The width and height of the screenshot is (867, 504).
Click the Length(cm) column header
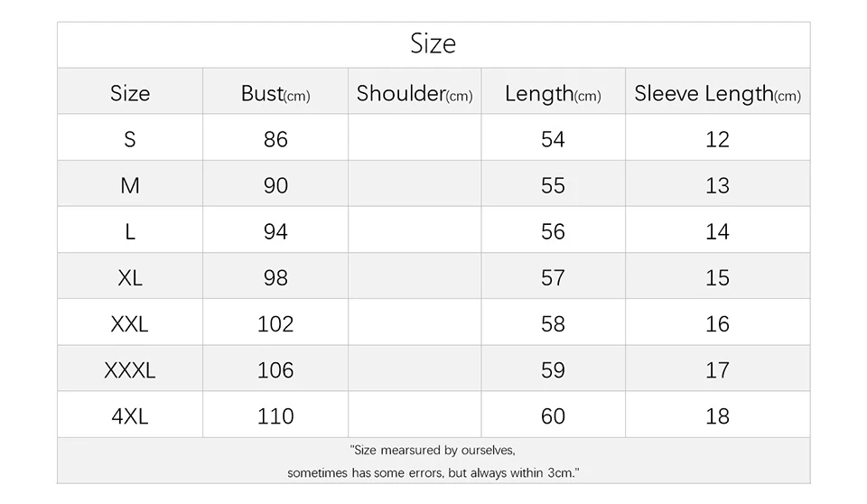point(553,94)
